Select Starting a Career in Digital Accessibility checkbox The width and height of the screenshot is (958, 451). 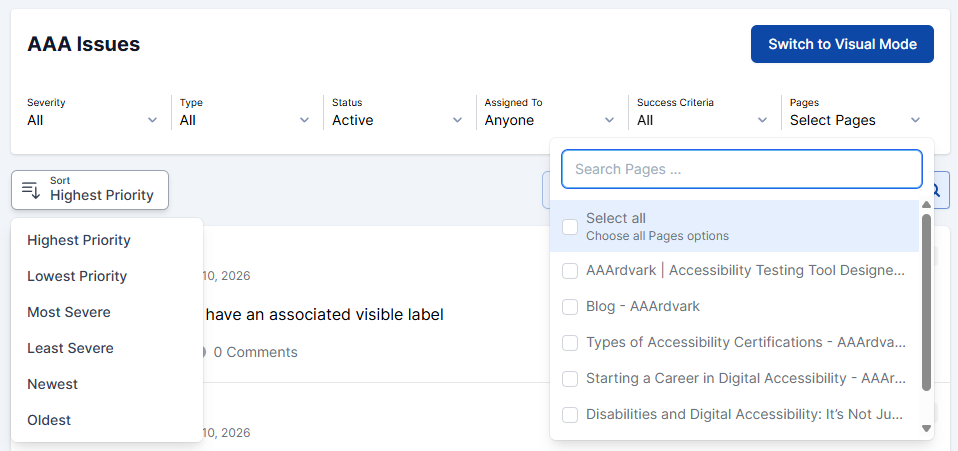(570, 379)
